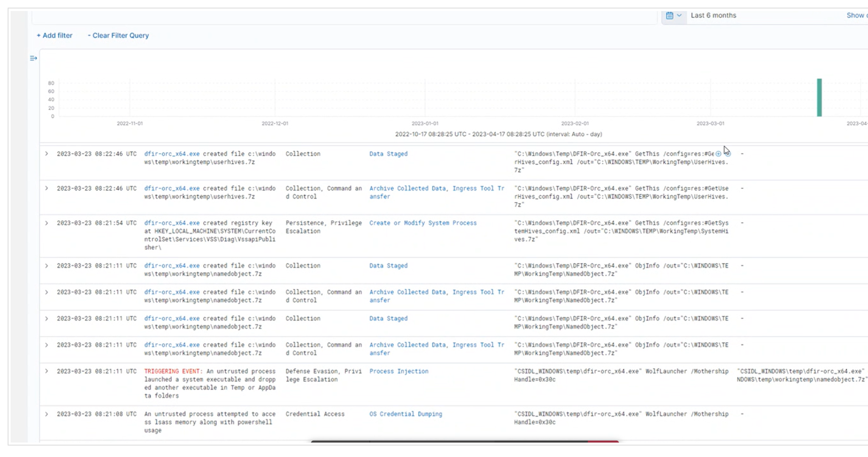868x457 pixels.
Task: Expand the TRIGGERING EVENT row details
Action: (47, 371)
